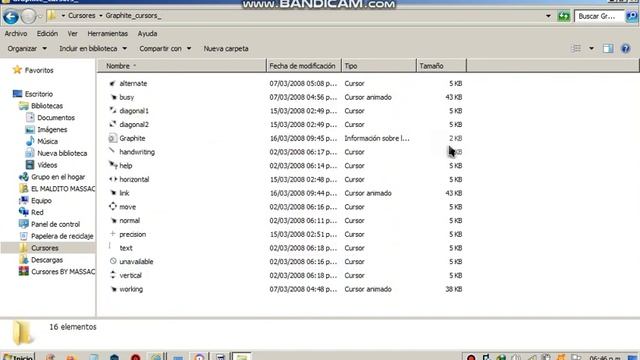Viewport: 640px width, 360px height.
Task: Select the alternate cursor file icon
Action: pyautogui.click(x=113, y=83)
